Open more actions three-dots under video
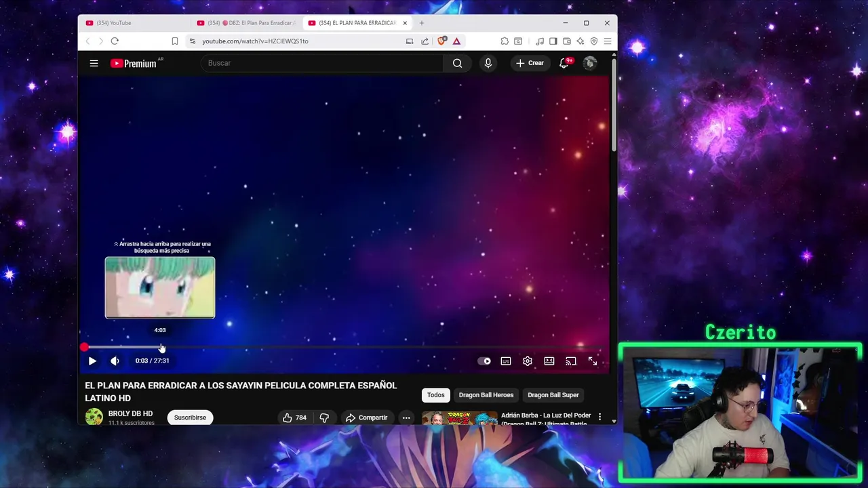 406,418
